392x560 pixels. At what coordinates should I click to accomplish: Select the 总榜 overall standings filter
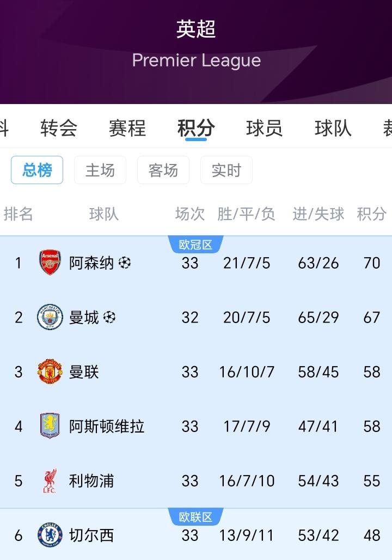[37, 170]
